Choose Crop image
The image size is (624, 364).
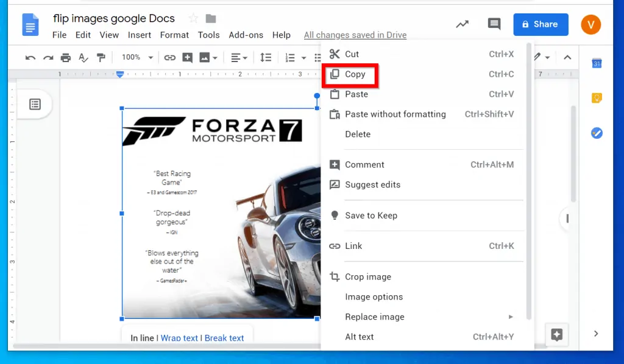click(424, 276)
